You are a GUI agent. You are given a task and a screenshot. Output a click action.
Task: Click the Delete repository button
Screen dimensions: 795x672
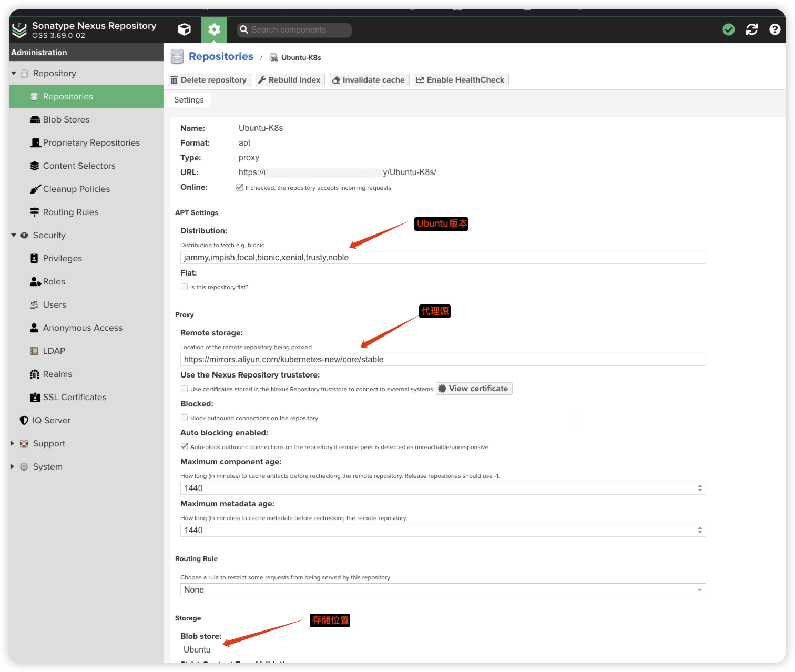[209, 80]
